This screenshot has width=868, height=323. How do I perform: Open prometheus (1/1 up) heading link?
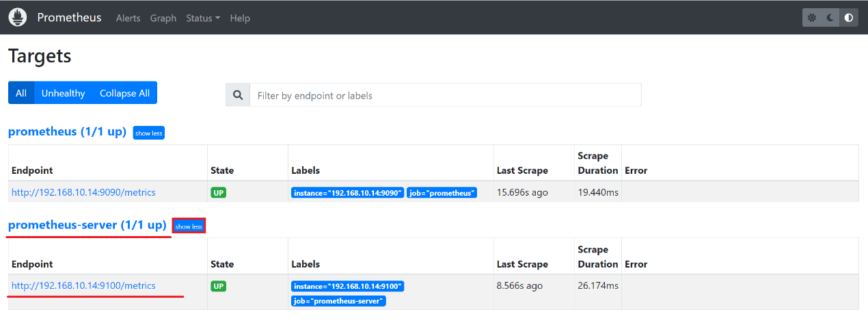coord(67,131)
